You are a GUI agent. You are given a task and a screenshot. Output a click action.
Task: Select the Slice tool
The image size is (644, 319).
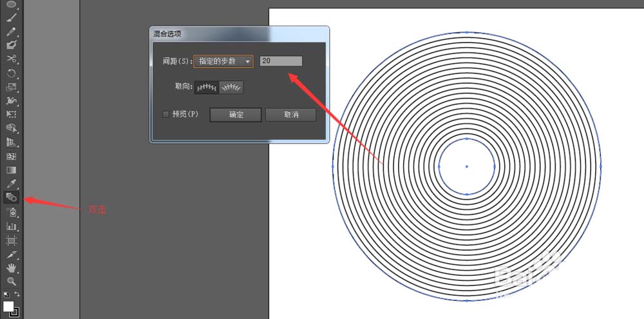(x=12, y=255)
